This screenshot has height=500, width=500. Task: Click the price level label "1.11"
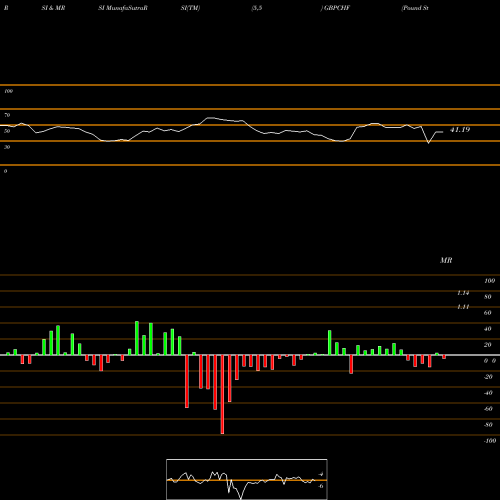pyautogui.click(x=463, y=307)
